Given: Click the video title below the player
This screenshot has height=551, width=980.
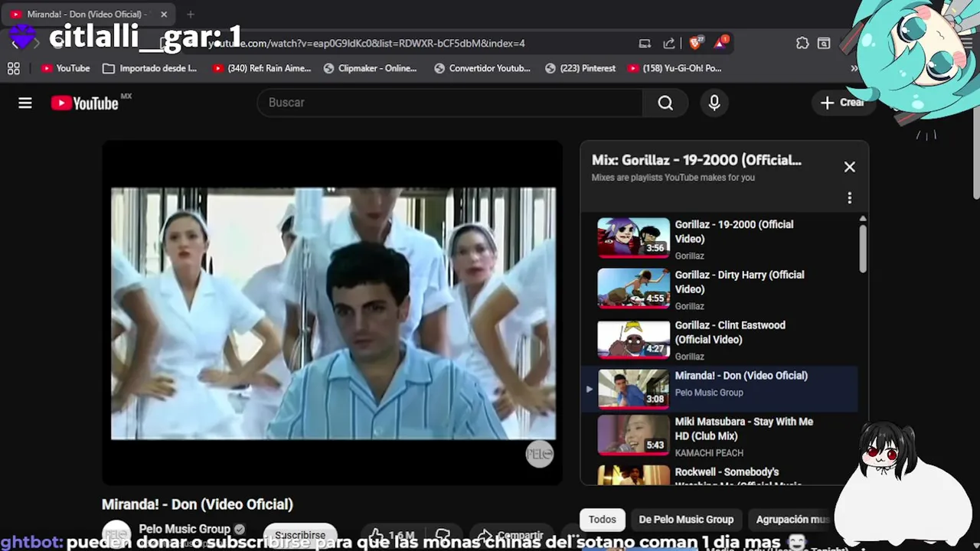Looking at the screenshot, I should (x=198, y=504).
